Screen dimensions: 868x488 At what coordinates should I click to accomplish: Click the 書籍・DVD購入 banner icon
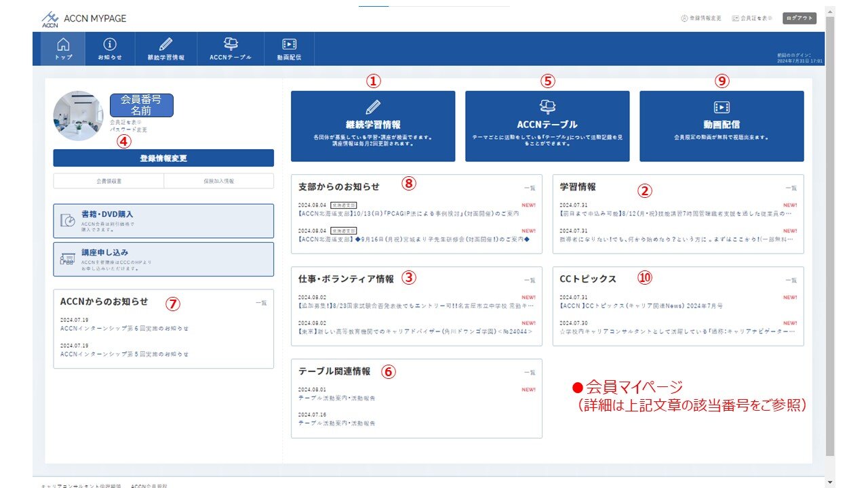coord(68,221)
